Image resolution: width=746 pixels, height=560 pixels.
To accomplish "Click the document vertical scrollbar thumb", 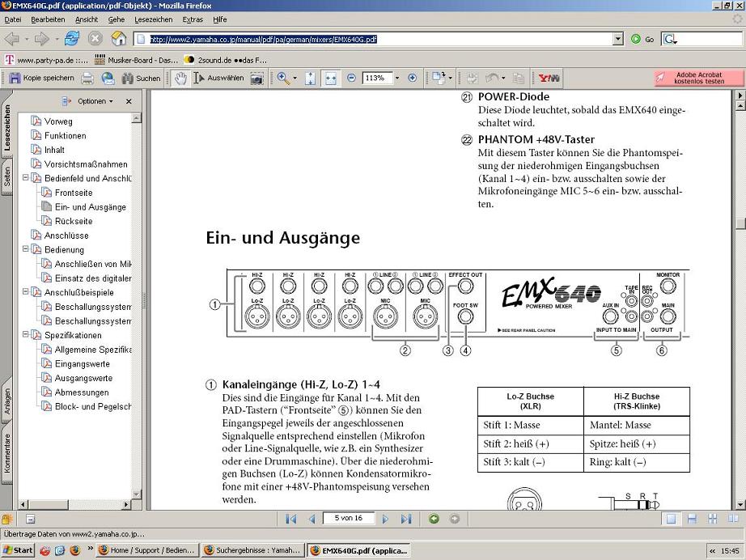I will (x=740, y=223).
